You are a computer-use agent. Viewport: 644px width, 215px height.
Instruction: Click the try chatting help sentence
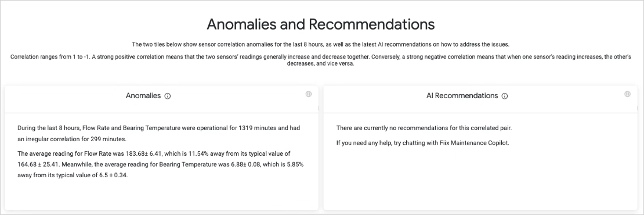pyautogui.click(x=422, y=144)
